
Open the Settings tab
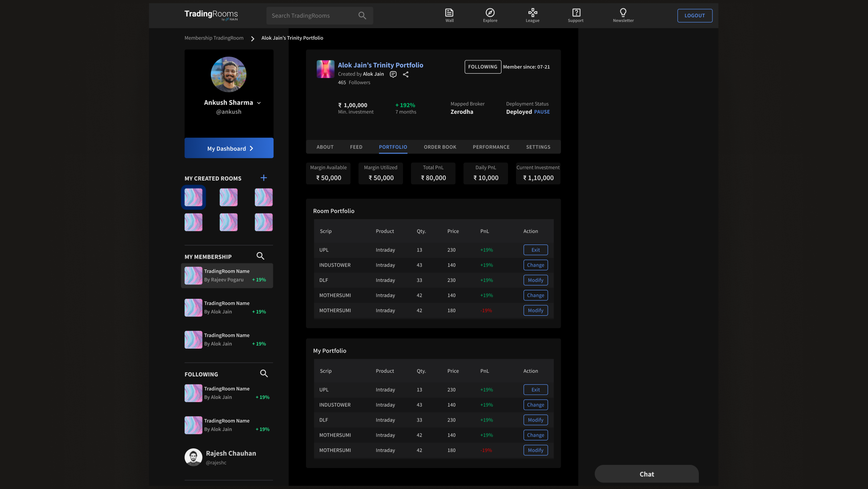[x=538, y=147]
